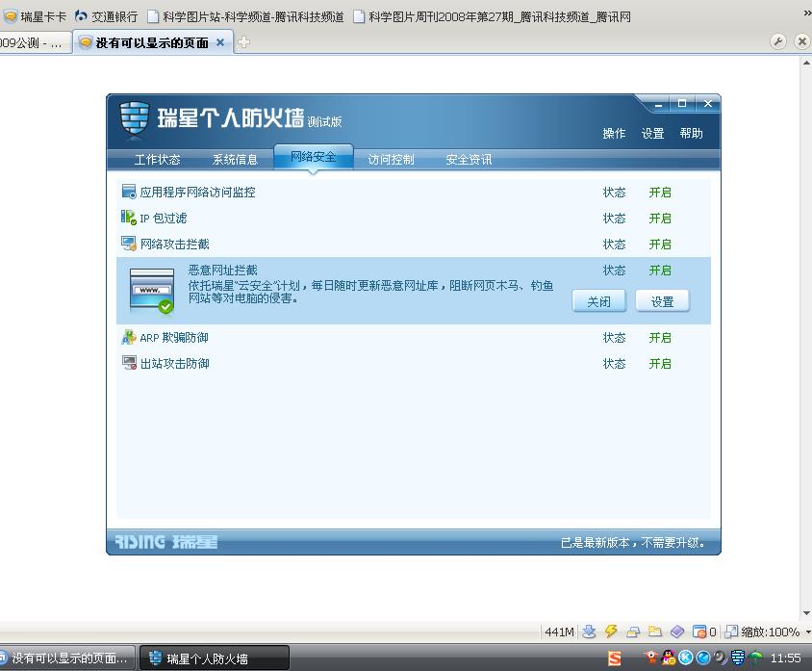Expand the bookmarks bar overflow chevron
The height and width of the screenshot is (671, 812).
807,13
